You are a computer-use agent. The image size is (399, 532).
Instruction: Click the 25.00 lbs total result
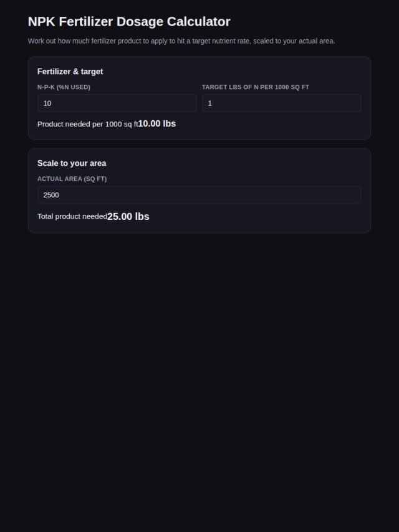pos(128,216)
